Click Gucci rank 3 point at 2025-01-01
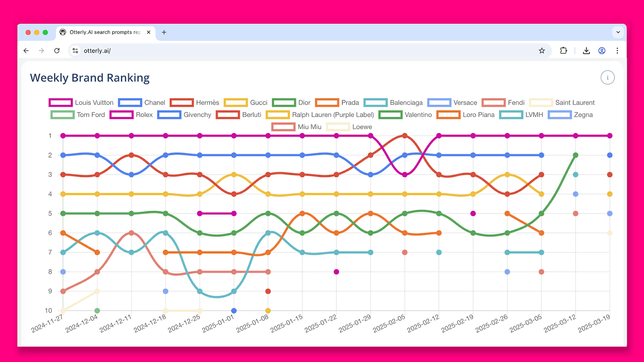 [x=234, y=175]
